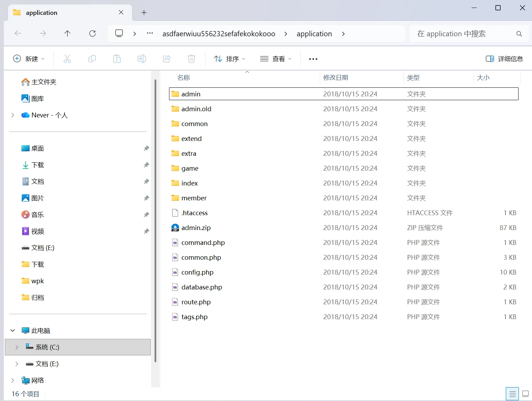Navigate up one folder level
The width and height of the screenshot is (532, 401).
click(67, 34)
